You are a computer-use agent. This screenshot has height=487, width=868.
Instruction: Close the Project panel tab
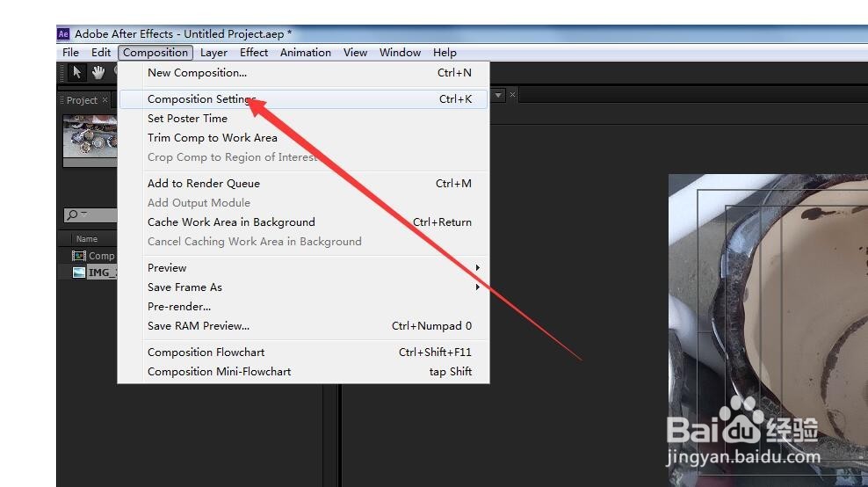(x=105, y=99)
